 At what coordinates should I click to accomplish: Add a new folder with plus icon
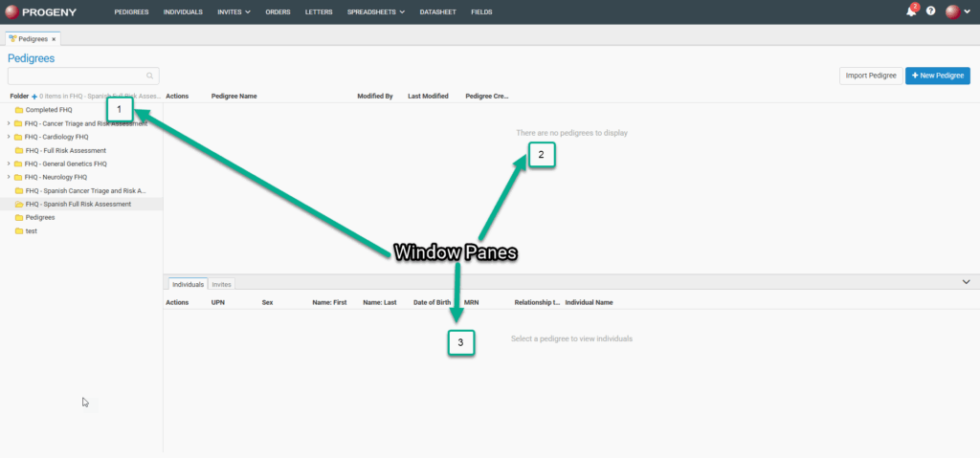coord(34,97)
